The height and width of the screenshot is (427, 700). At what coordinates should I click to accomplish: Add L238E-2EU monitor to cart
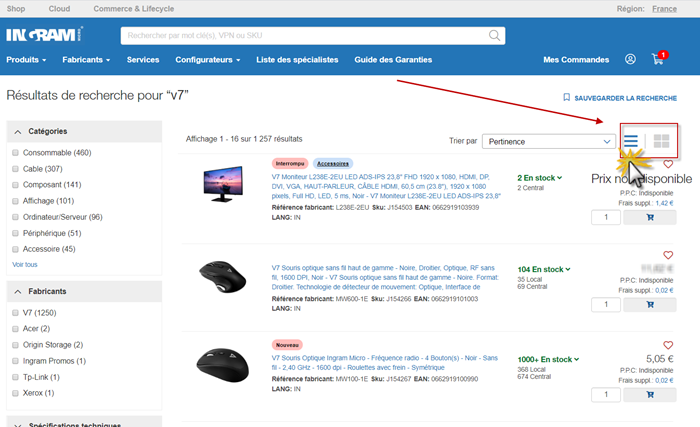pos(650,218)
